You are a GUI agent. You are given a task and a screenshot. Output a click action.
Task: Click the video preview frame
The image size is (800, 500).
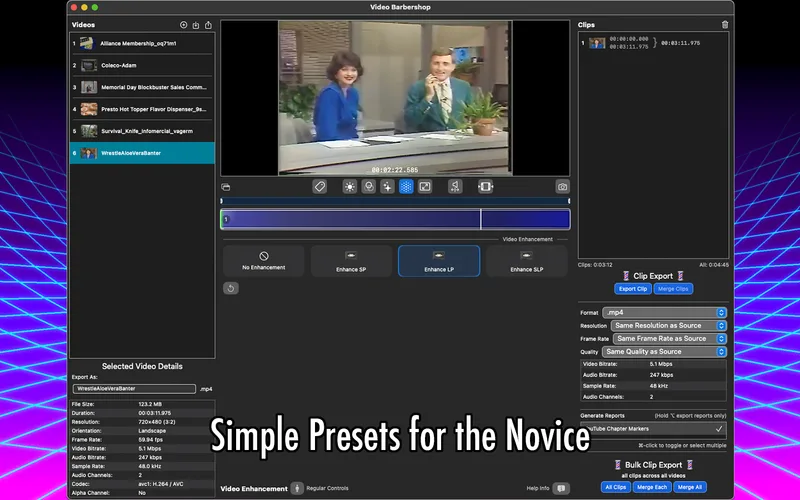(395, 98)
